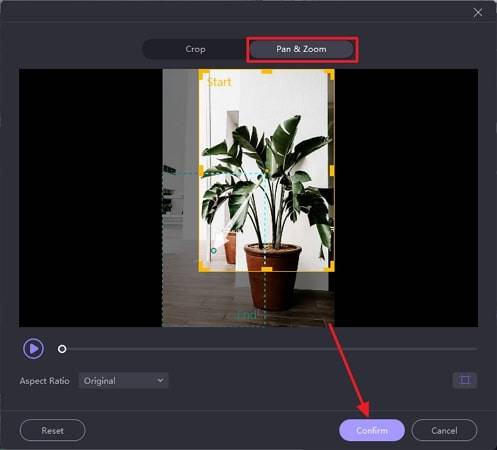Click the Start frame bottom-right corner handle
The height and width of the screenshot is (450, 497).
click(329, 267)
